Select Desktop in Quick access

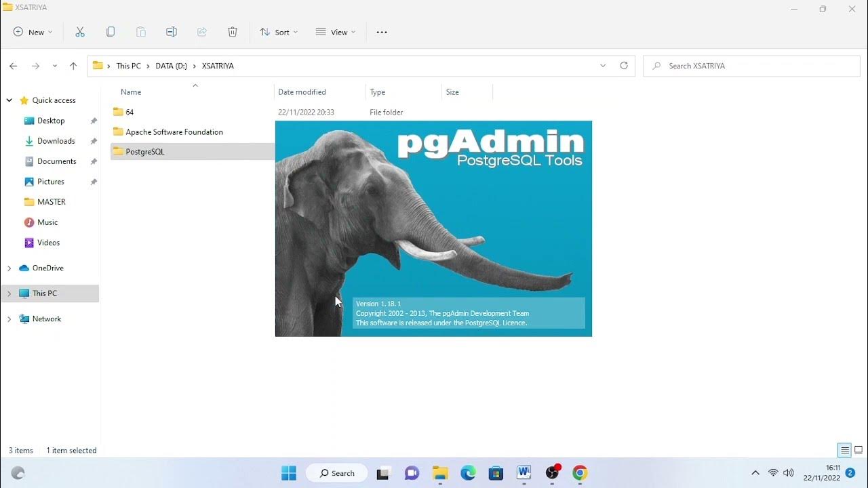[51, 121]
